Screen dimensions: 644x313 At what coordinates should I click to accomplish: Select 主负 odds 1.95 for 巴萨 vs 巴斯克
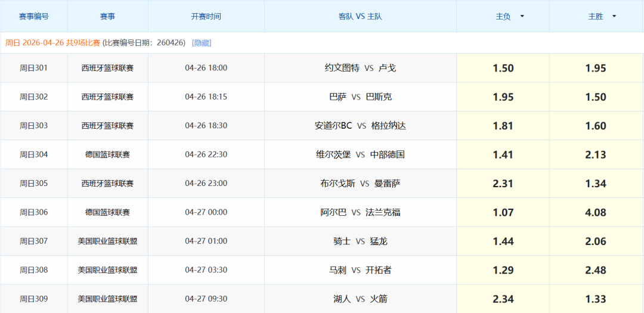coord(503,97)
